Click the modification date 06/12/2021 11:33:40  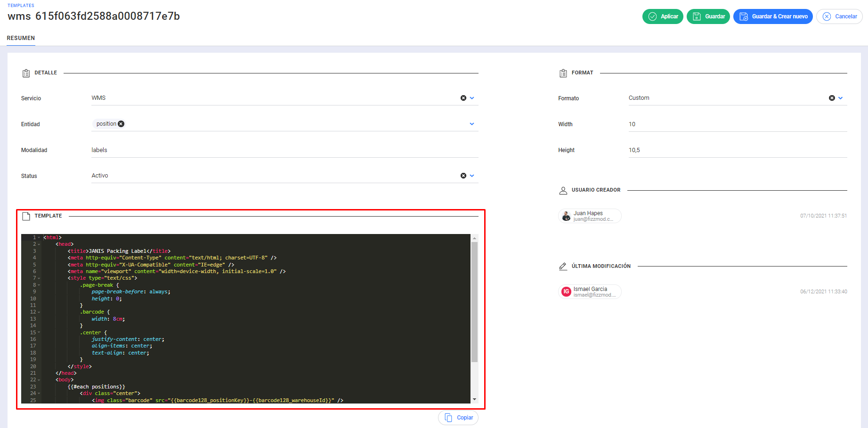(x=823, y=292)
